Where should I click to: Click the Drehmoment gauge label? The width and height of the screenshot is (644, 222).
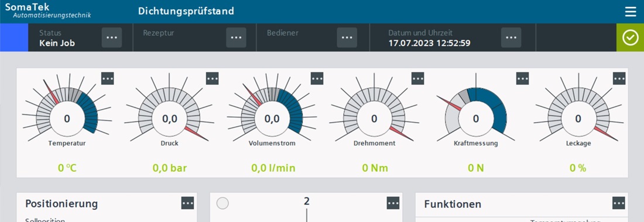click(x=375, y=143)
